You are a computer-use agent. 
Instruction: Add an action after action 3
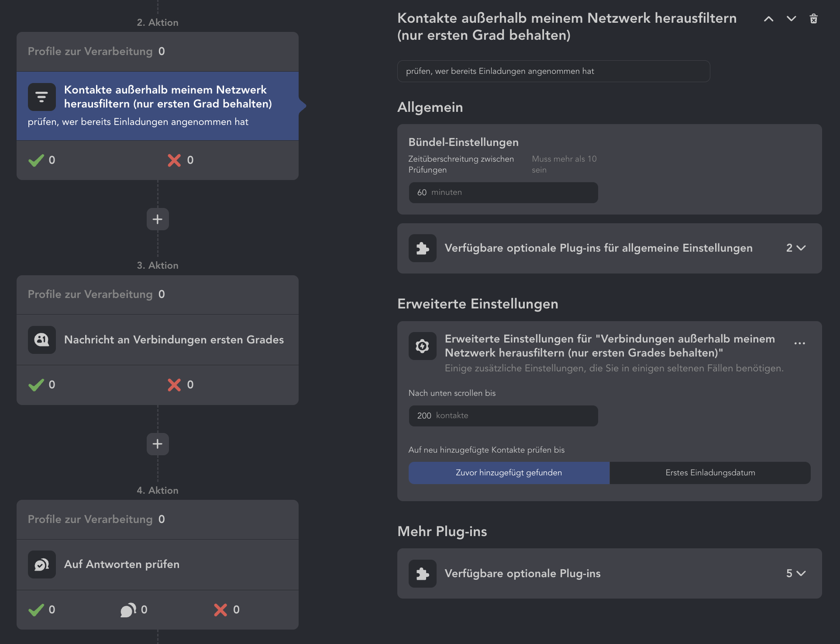pos(158,444)
